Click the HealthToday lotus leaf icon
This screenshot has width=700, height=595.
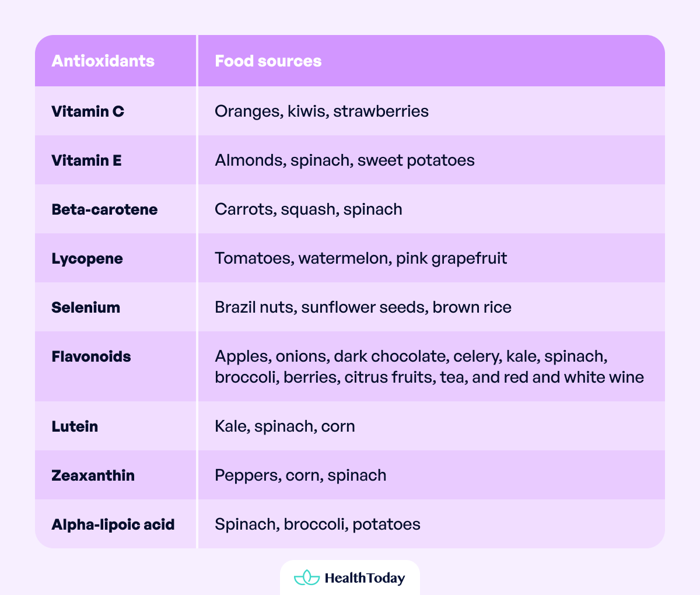tap(307, 578)
